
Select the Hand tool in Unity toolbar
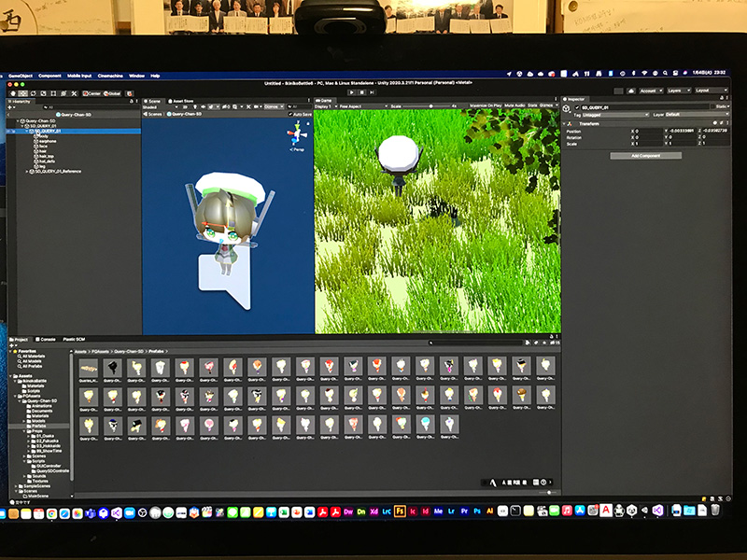pos(13,93)
